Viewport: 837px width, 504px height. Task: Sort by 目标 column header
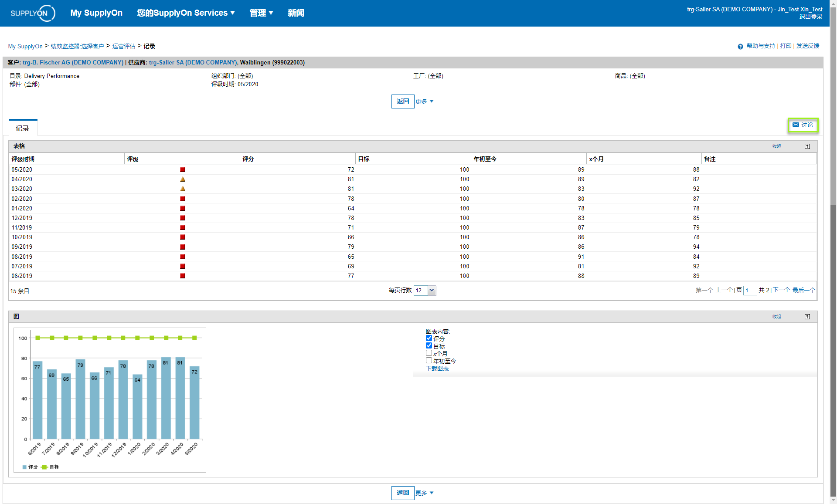tap(413, 159)
